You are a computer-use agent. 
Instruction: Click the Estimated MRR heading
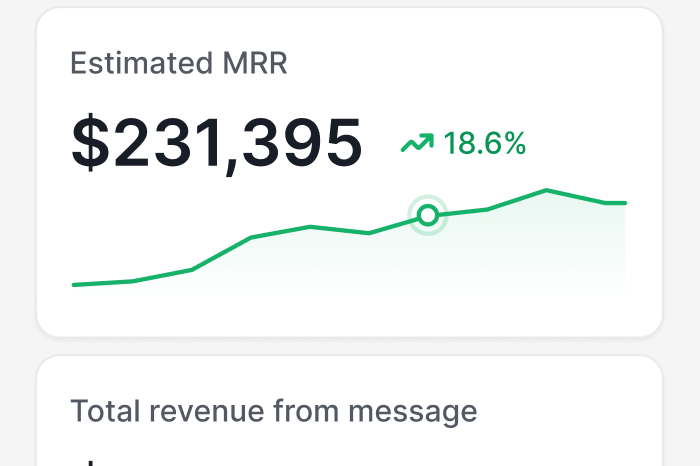[x=179, y=63]
